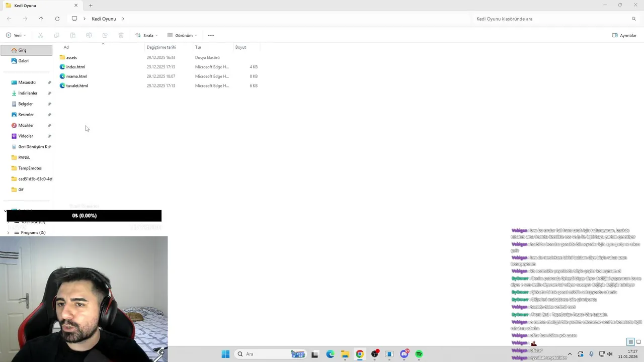Refresh the Kedi Oyunu folder
The width and height of the screenshot is (644, 362).
point(57,19)
